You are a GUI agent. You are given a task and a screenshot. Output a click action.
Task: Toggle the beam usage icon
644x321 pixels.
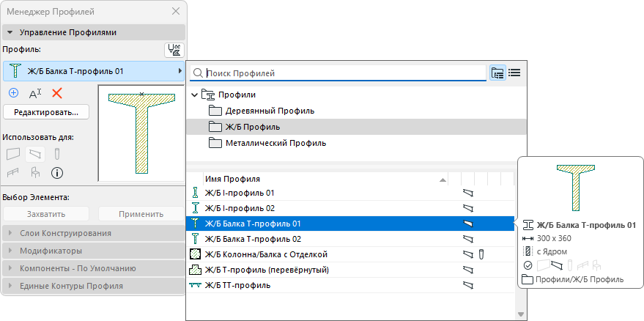point(34,154)
